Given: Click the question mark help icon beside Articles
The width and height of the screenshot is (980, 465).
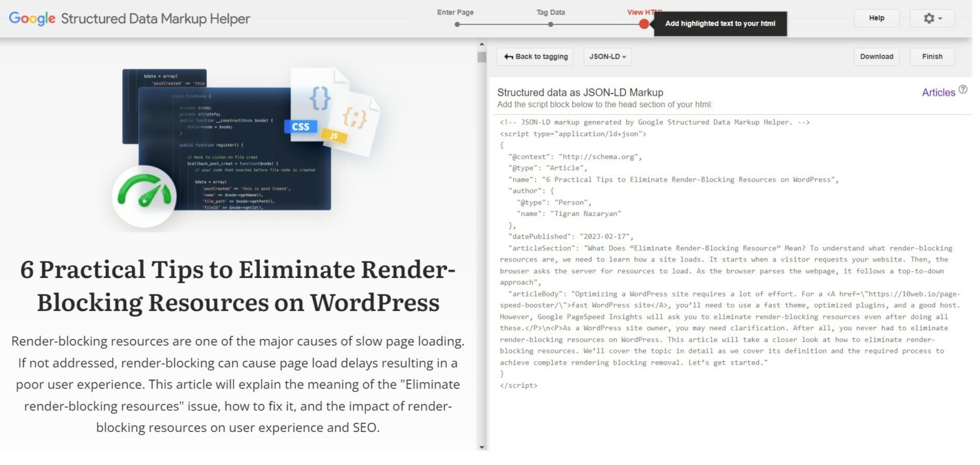Looking at the screenshot, I should pos(963,89).
